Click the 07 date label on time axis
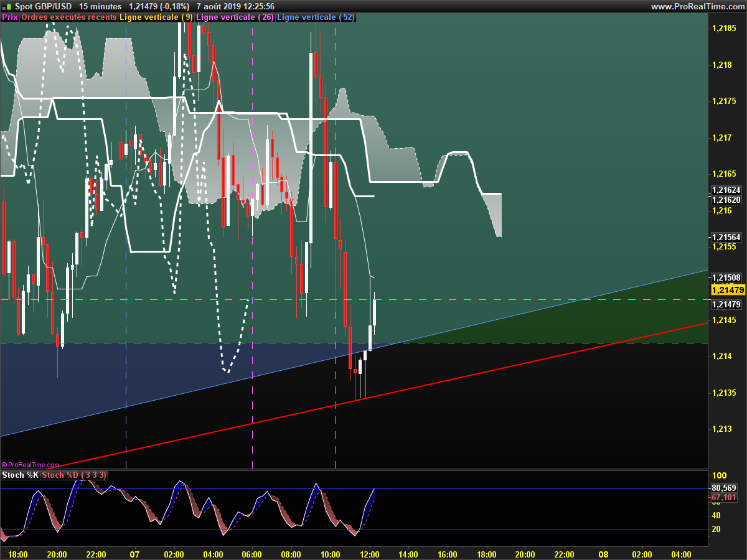Screen dimensions: 747x560 134,554
